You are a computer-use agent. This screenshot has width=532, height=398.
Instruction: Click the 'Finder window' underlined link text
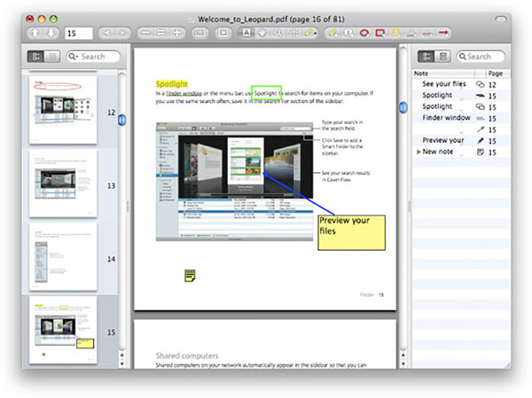(x=184, y=93)
